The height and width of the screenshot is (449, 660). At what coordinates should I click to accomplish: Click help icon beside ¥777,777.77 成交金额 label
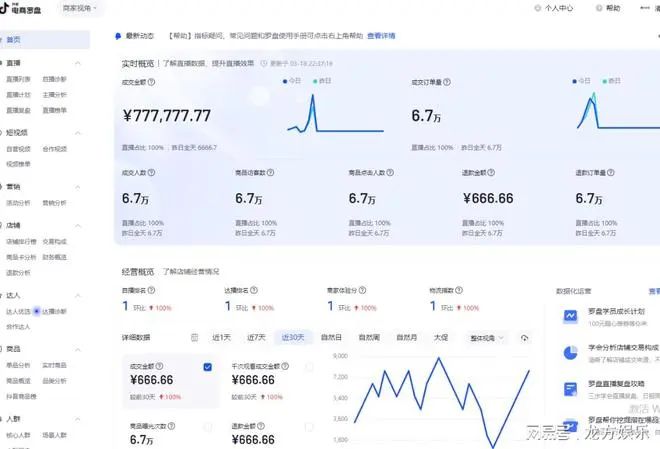tap(151, 82)
